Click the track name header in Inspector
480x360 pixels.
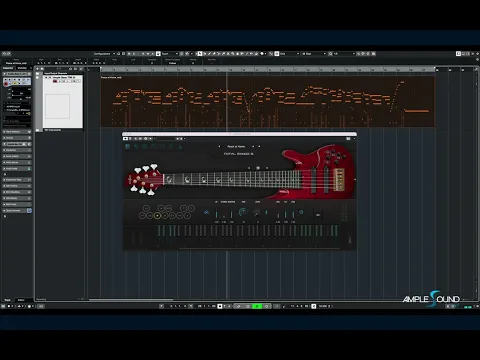coord(17,74)
